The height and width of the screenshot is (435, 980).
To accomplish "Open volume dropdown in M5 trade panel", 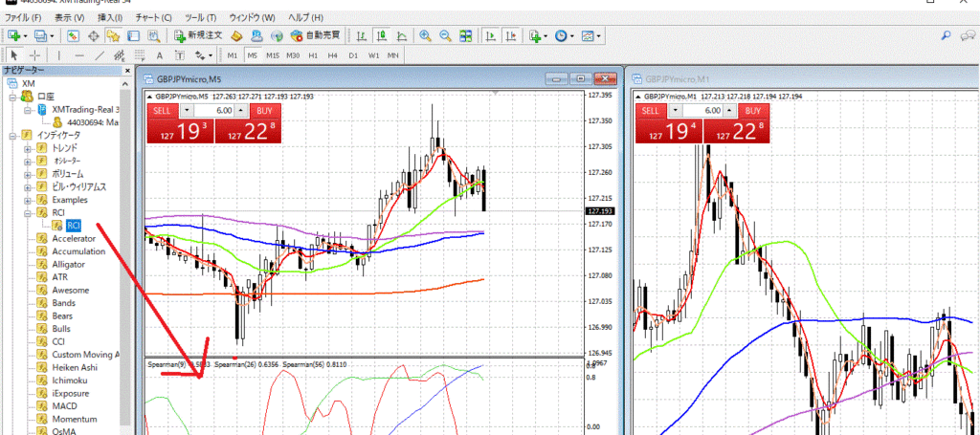I will (x=188, y=111).
